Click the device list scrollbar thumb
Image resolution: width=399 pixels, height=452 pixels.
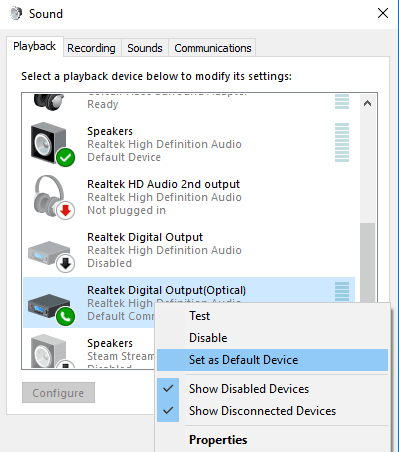click(367, 263)
